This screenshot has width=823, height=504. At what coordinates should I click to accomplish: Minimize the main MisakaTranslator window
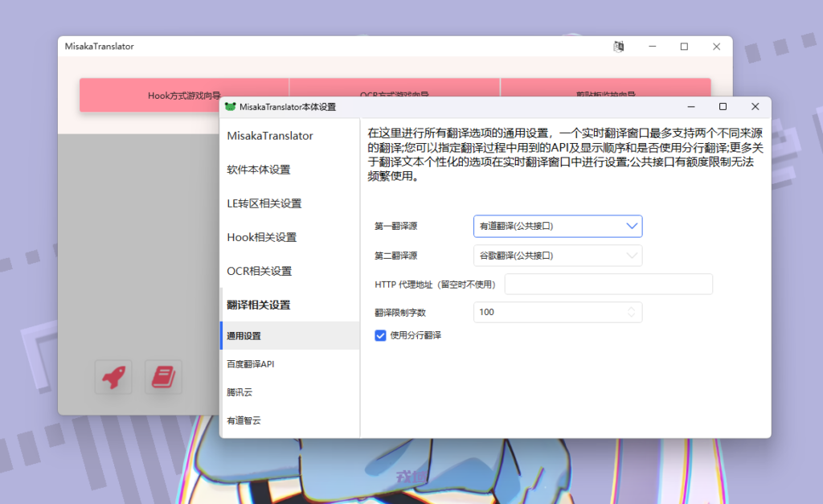pos(653,46)
